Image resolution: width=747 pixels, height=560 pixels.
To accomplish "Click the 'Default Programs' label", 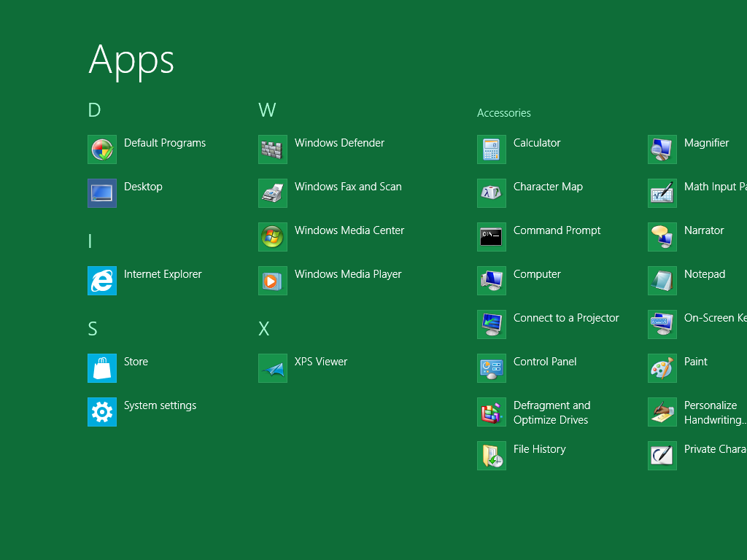I will [x=165, y=144].
